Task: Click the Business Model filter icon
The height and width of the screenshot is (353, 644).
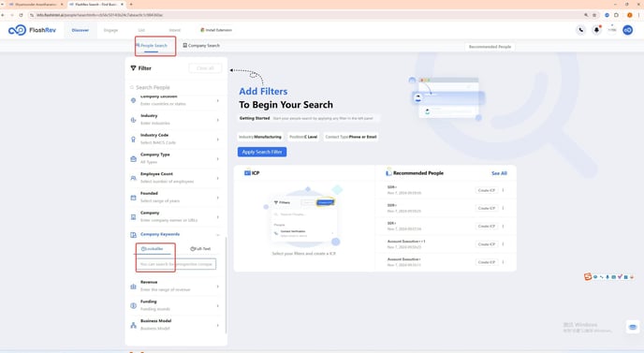Action: pos(133,325)
